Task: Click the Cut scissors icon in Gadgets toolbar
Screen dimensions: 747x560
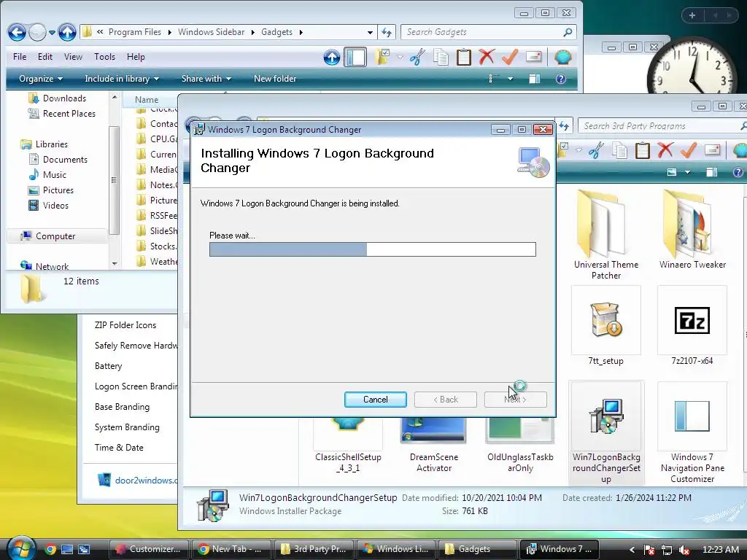Action: pyautogui.click(x=417, y=57)
